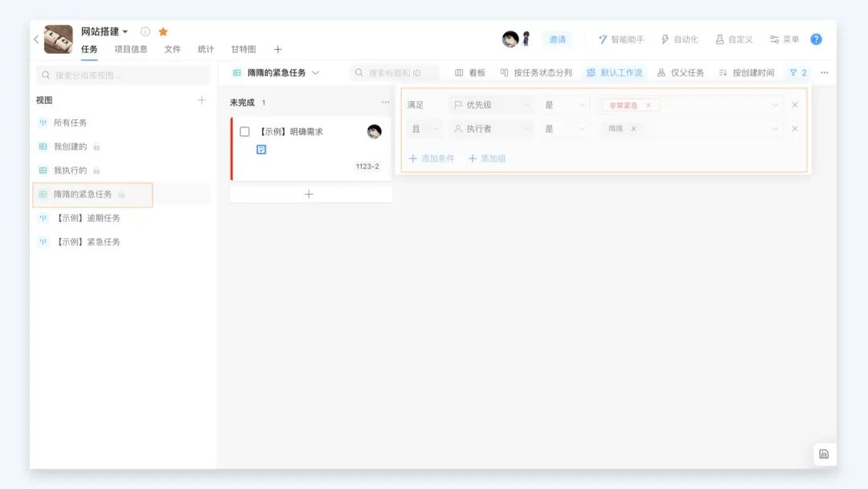Open the 优先级 field dropdown
This screenshot has height=489, width=868.
(x=492, y=105)
